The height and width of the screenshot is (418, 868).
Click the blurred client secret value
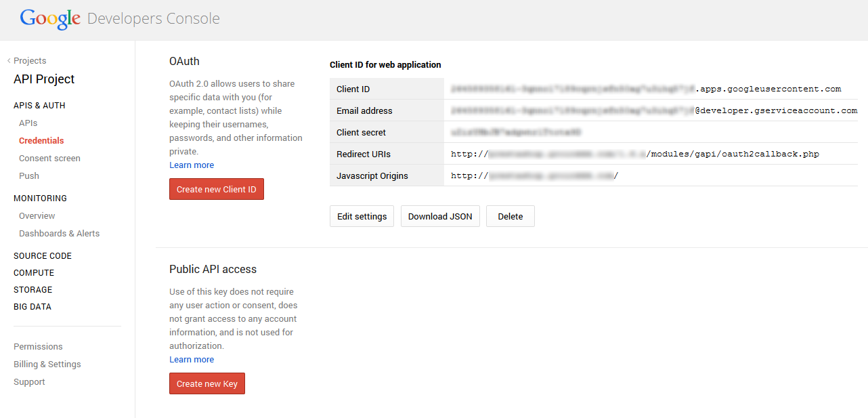[516, 132]
